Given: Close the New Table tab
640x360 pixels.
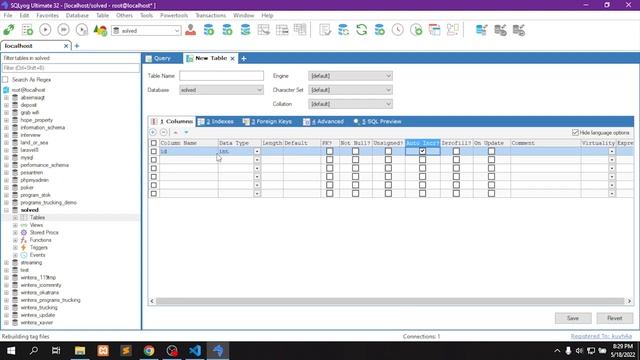Looking at the screenshot, I should 232,58.
